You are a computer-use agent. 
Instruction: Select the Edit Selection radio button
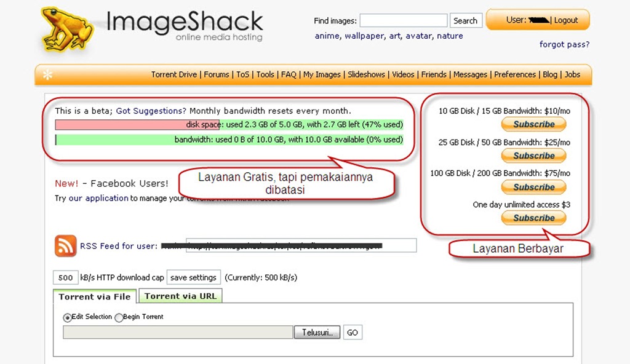click(x=67, y=317)
